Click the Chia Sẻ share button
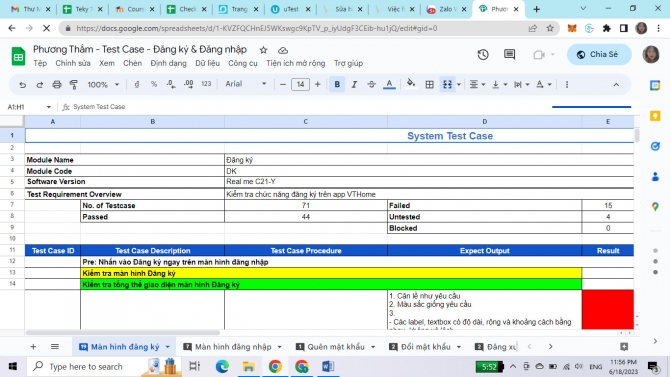Viewport: 670px width, 377px height. [x=599, y=55]
